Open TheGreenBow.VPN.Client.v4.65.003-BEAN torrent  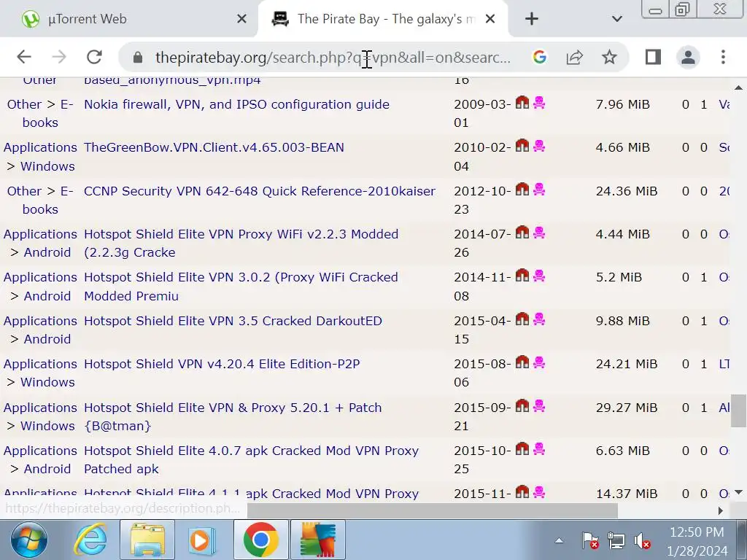pyautogui.click(x=214, y=147)
